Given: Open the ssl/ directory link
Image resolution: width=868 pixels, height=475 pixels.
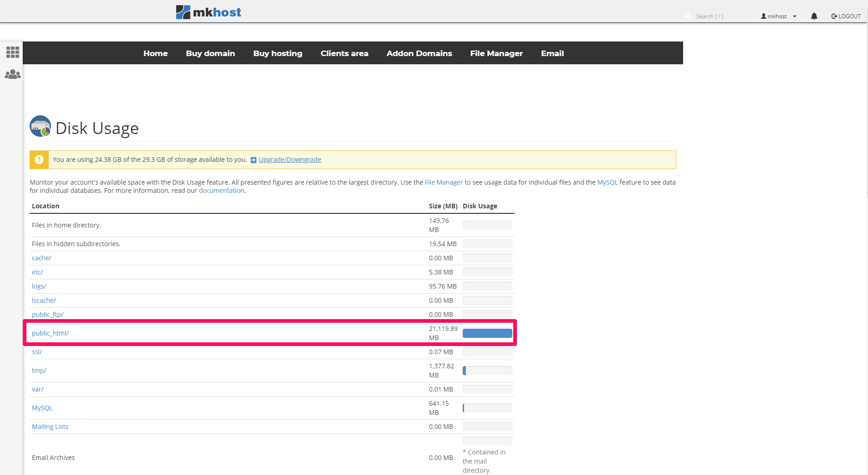Looking at the screenshot, I should 37,352.
